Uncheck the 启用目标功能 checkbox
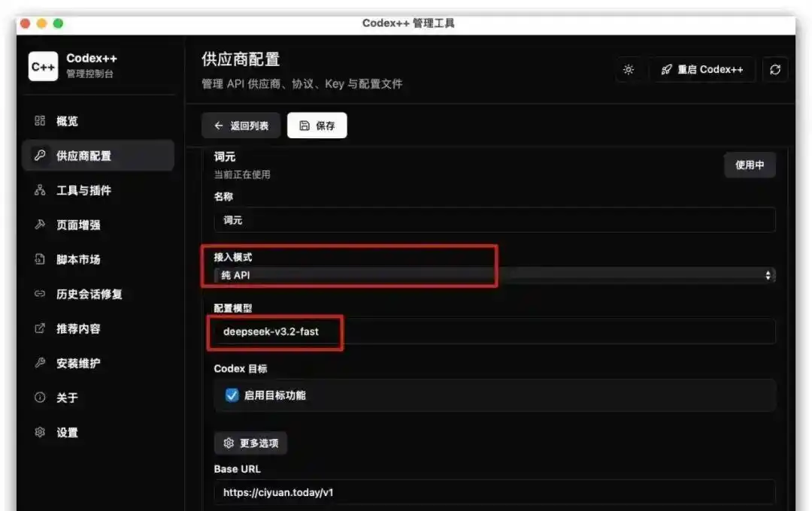 tap(232, 395)
